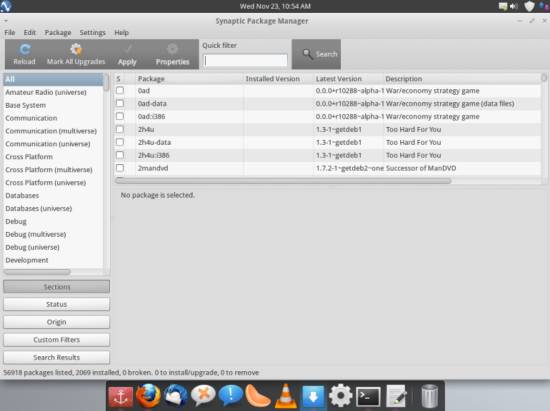This screenshot has height=411, width=550.
Task: Click into the Quick filter text field
Action: 246,60
